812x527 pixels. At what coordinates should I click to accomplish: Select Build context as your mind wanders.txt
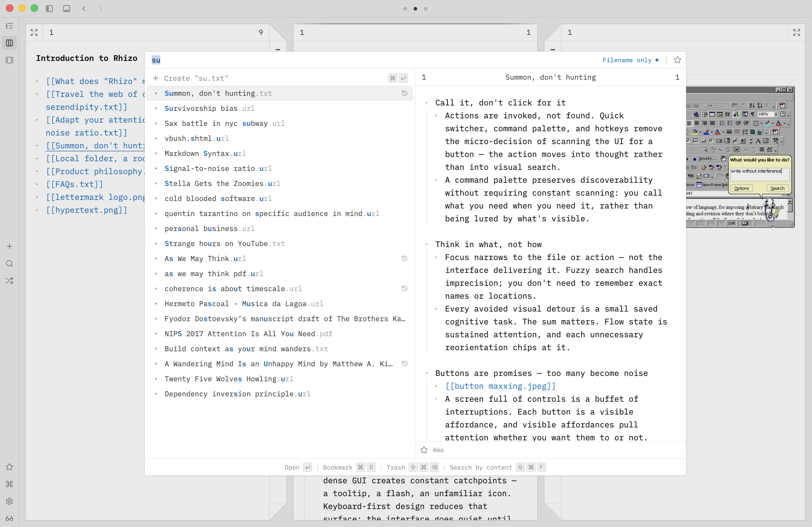280,349
